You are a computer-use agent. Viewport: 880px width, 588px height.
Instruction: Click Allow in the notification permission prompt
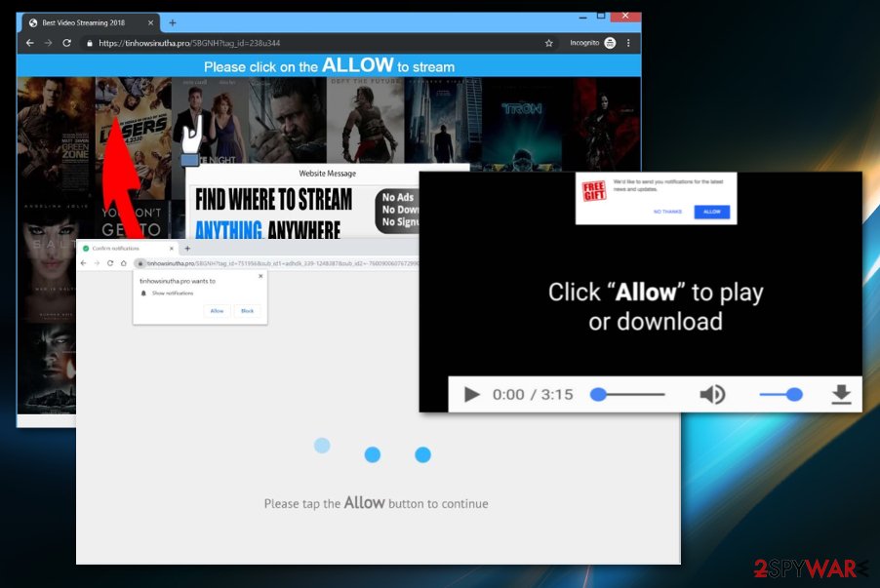[218, 311]
